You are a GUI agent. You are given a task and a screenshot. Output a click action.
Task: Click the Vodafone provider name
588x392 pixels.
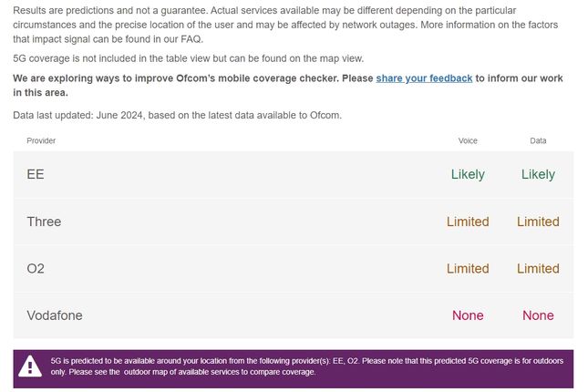[x=55, y=315]
